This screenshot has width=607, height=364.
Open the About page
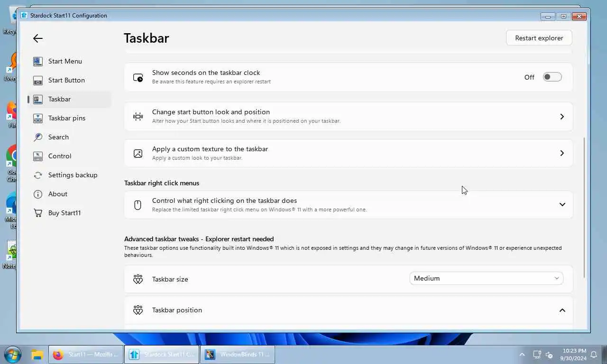[x=69, y=194]
